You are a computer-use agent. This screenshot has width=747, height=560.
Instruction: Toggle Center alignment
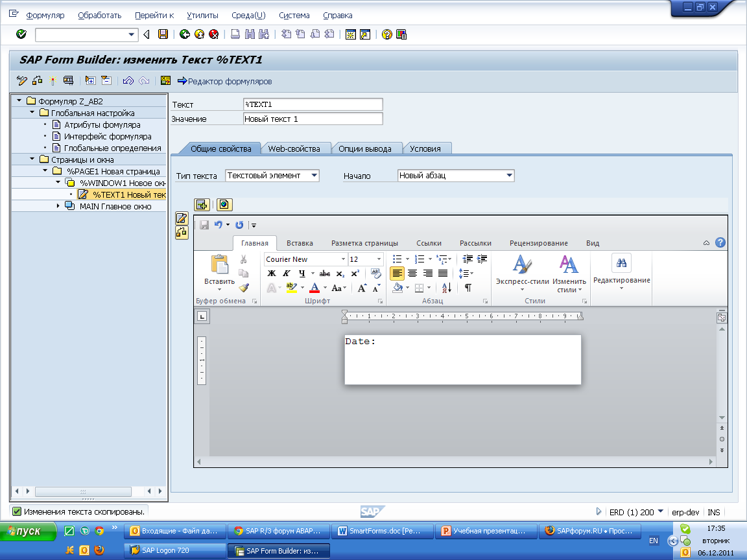tap(412, 274)
